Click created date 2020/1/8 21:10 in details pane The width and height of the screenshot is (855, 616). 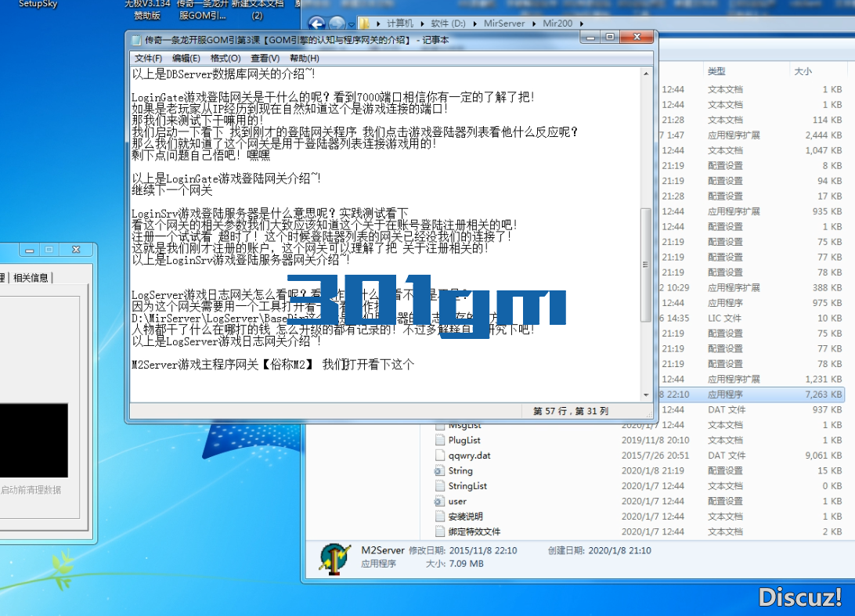[x=619, y=550]
